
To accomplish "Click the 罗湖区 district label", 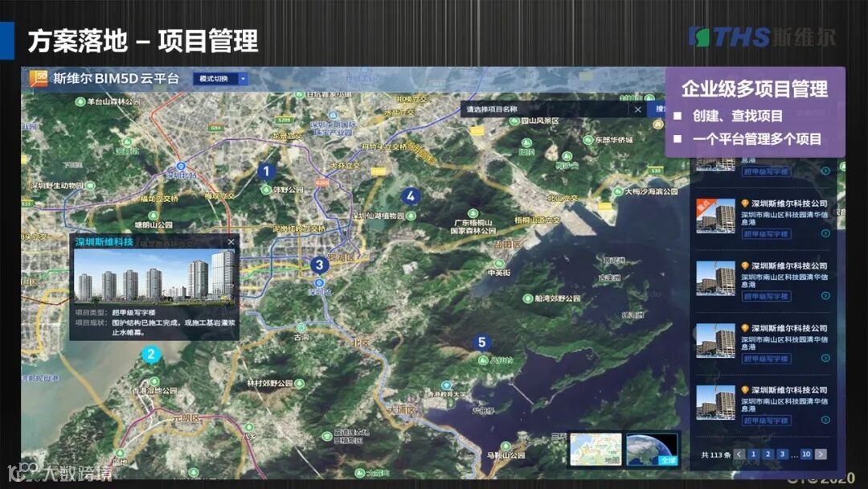I will 341,258.
